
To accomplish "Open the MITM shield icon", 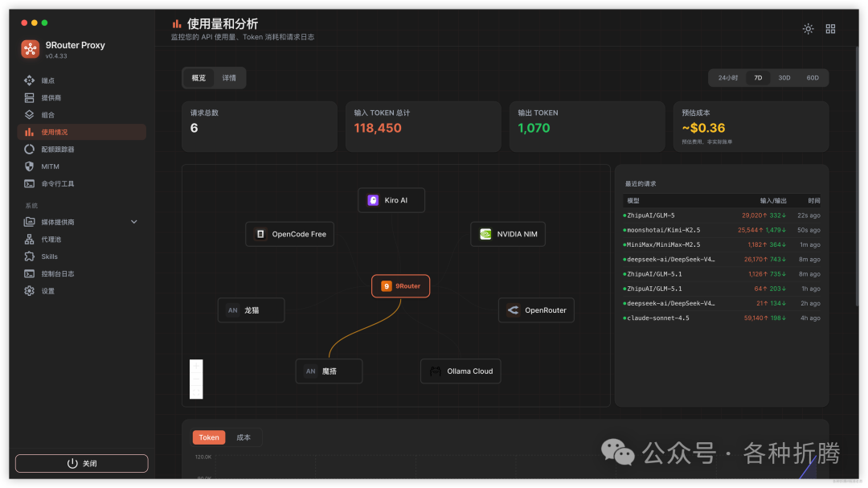I will pyautogui.click(x=30, y=166).
